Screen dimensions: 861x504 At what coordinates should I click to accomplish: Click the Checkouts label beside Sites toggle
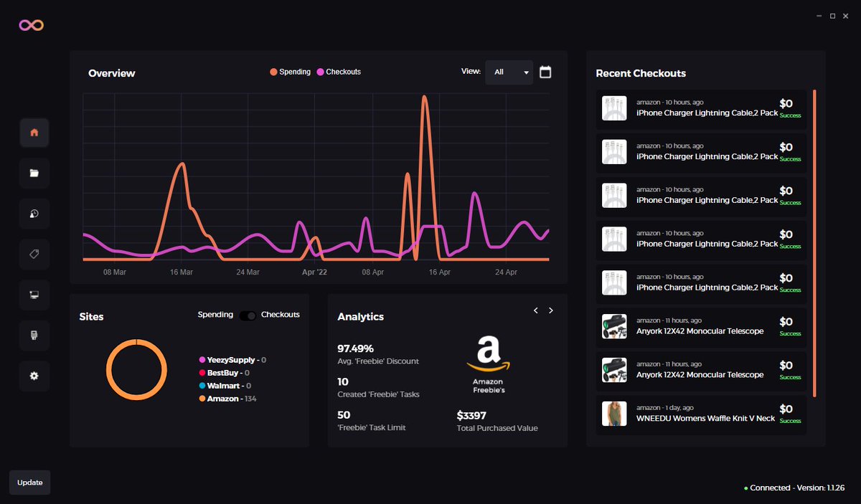click(281, 315)
